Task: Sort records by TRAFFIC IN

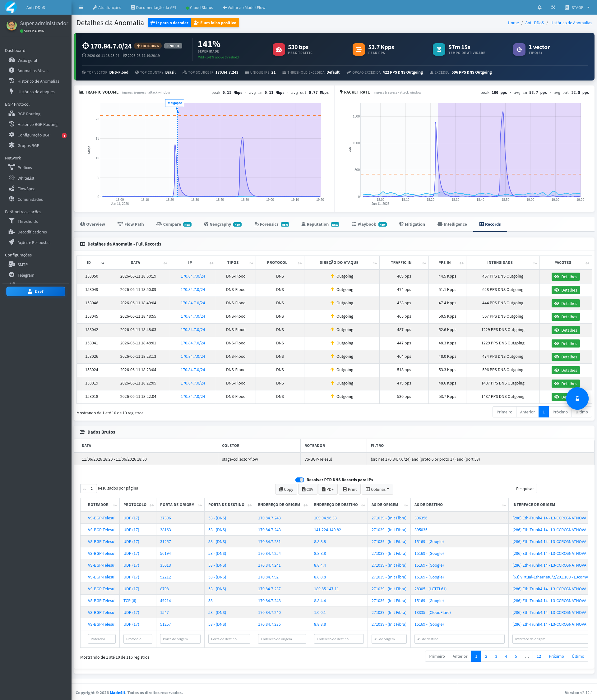Action: pyautogui.click(x=404, y=262)
